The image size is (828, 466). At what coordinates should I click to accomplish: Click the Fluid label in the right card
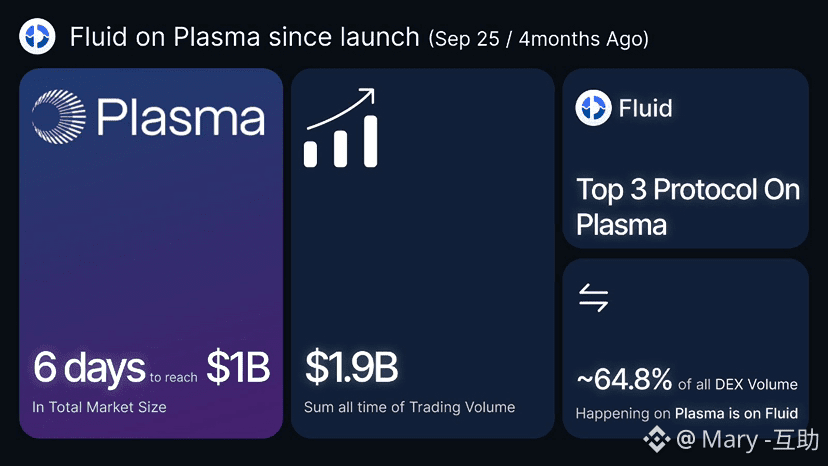(645, 107)
